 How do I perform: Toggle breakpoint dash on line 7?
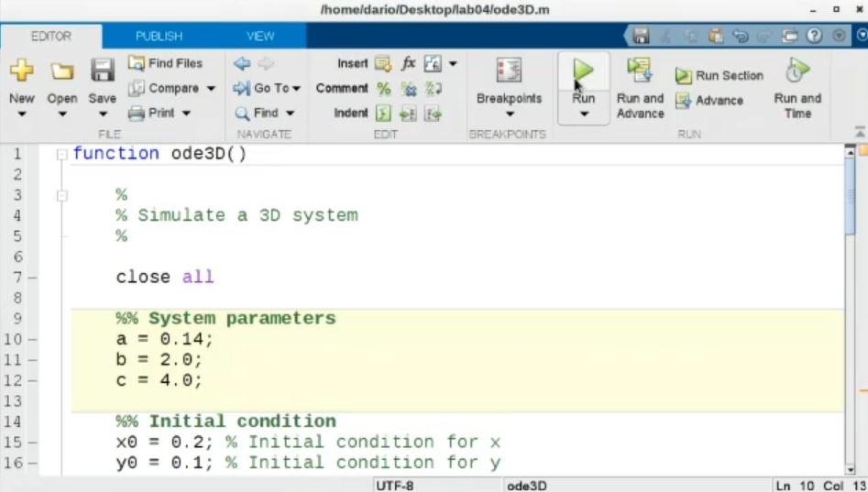pyautogui.click(x=32, y=278)
